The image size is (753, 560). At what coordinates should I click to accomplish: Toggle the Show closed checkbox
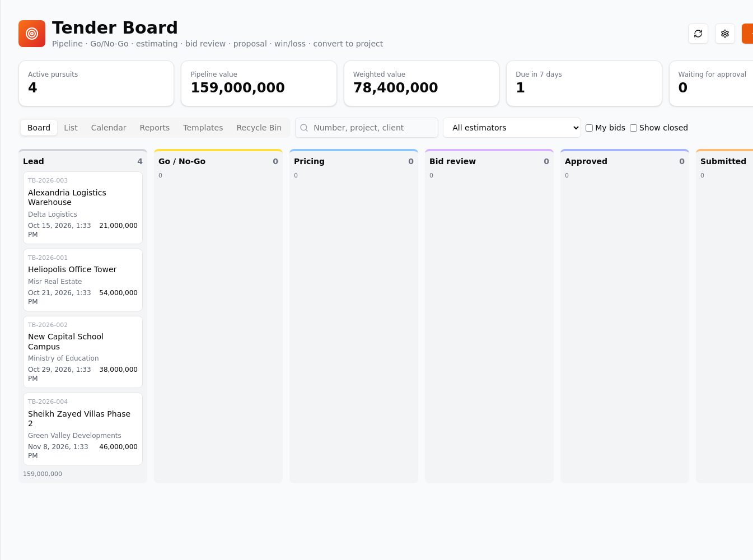click(633, 128)
